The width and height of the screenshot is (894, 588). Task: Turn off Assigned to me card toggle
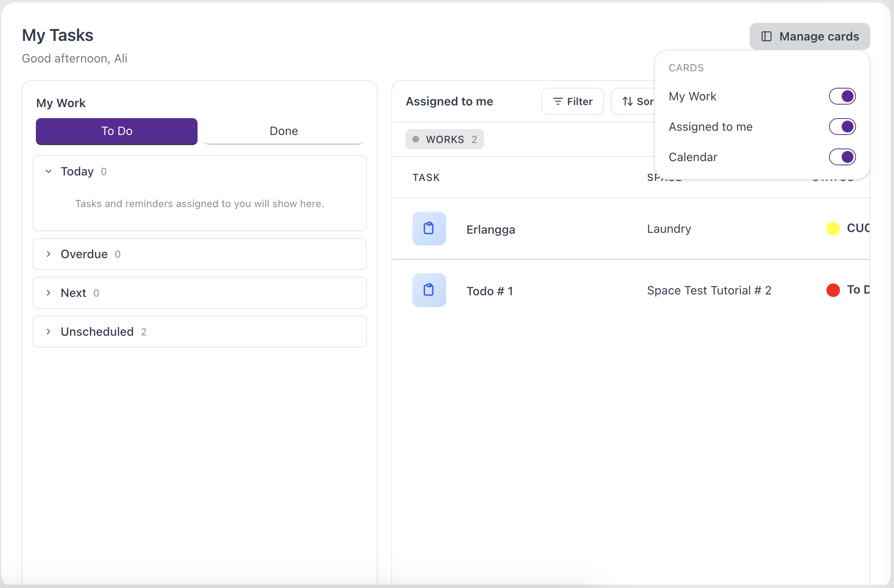(842, 127)
